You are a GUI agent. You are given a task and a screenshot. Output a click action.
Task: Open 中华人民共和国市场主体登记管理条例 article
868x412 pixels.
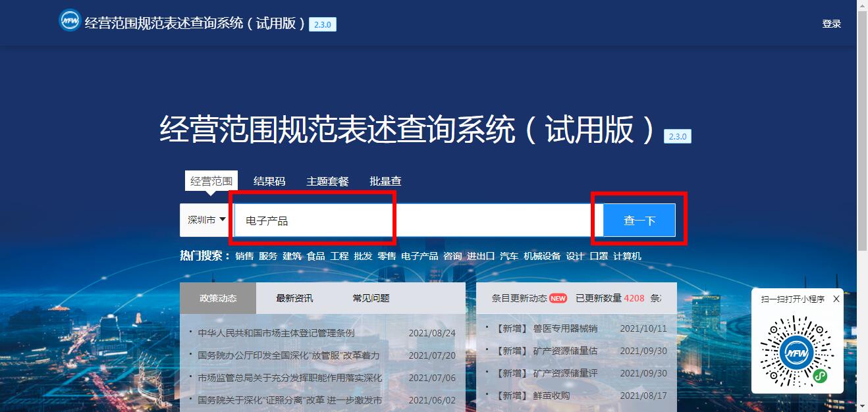276,333
